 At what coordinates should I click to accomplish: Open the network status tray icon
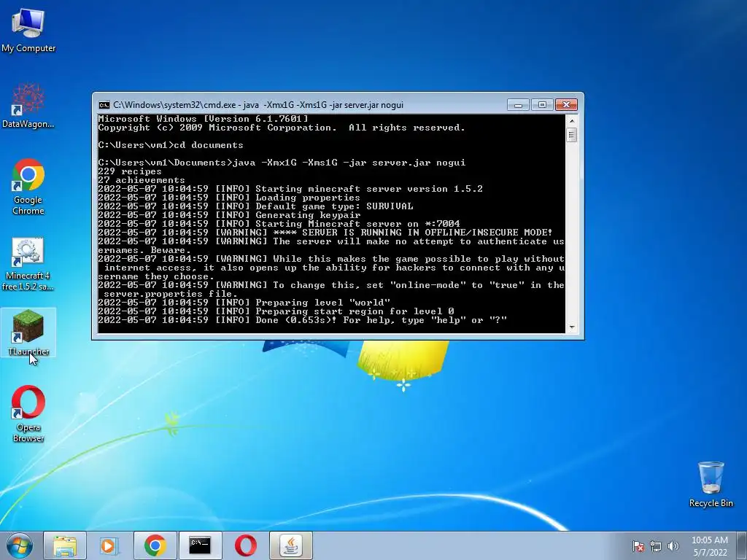pyautogui.click(x=656, y=546)
